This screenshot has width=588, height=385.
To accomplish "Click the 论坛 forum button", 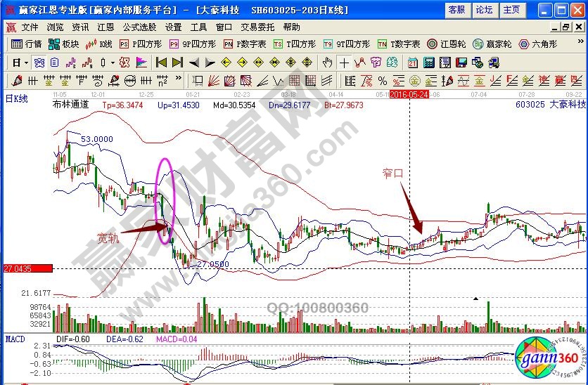I will [x=484, y=10].
